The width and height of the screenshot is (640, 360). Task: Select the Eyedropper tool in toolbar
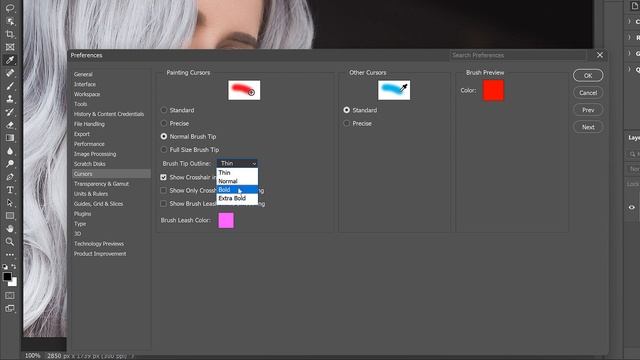click(10, 60)
